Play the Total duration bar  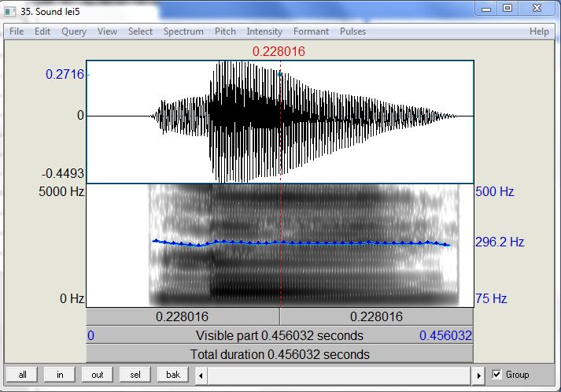pos(279,354)
